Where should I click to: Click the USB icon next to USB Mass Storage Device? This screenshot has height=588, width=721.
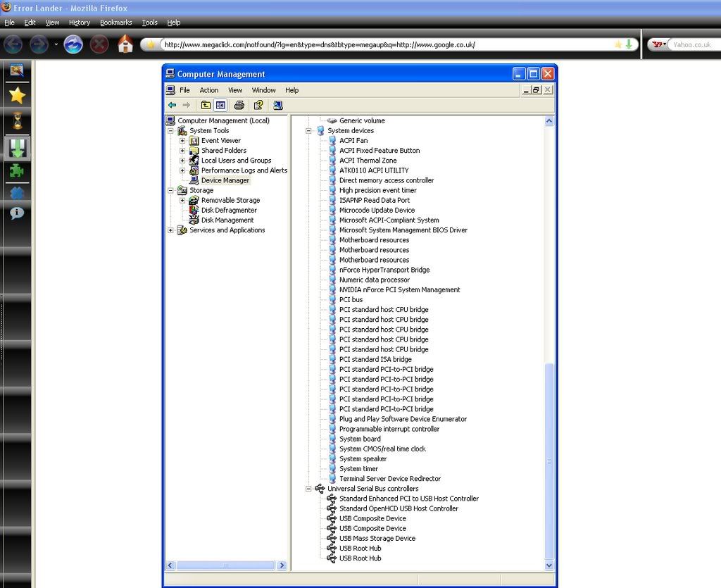pos(332,538)
